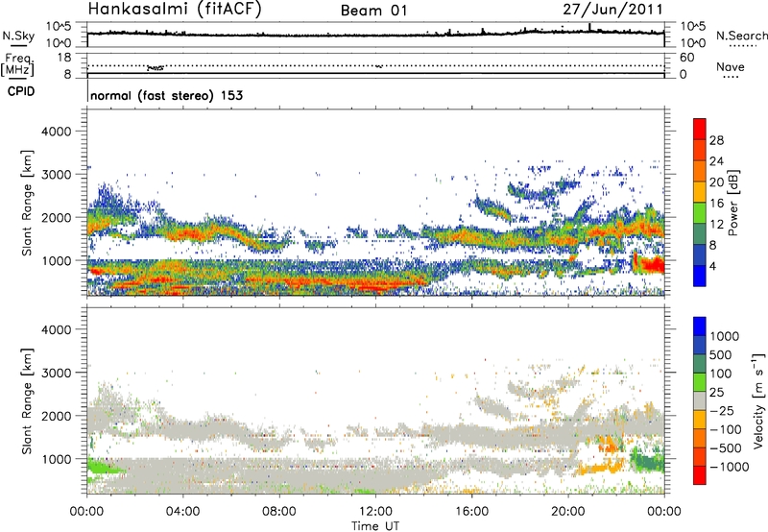The width and height of the screenshot is (768, 532).
Task: Click the '18' frequency tick label
Action: point(63,58)
